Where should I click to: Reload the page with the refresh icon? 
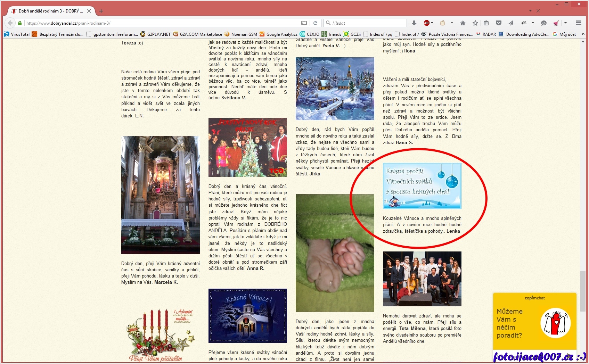point(315,23)
